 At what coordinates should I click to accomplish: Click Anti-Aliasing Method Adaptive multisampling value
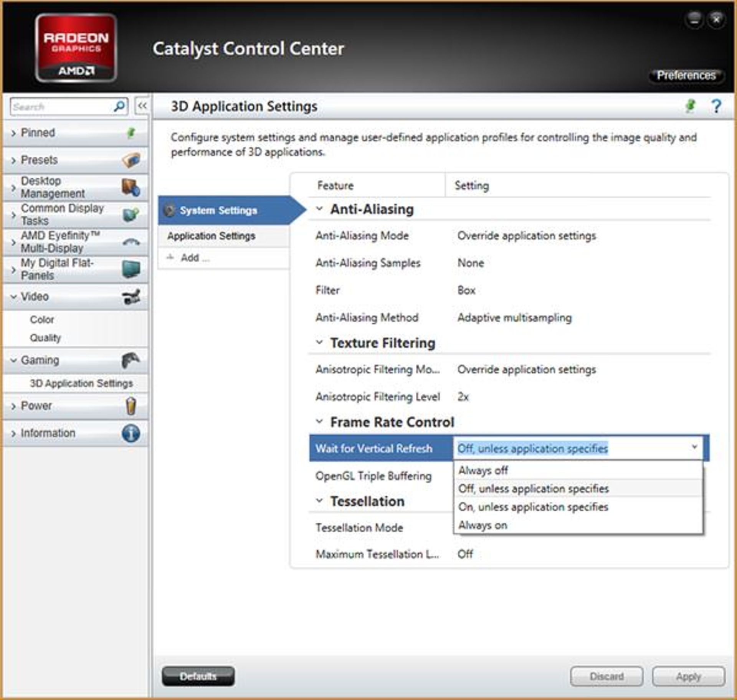click(514, 318)
